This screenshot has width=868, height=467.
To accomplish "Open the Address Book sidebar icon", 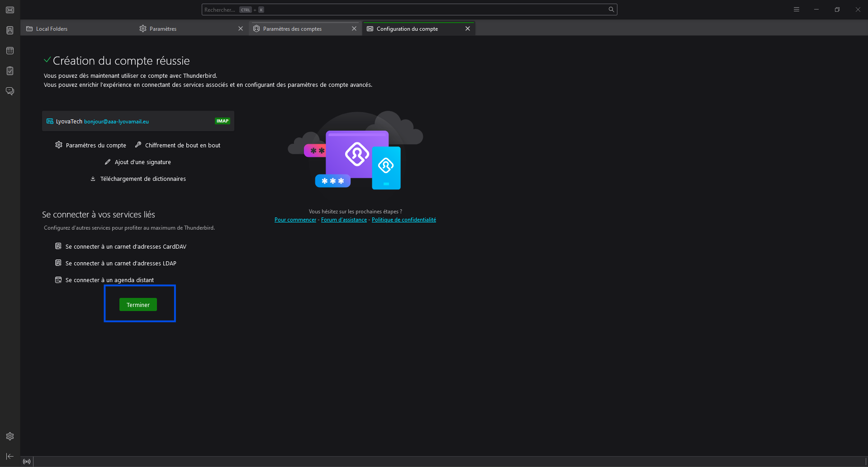I will (x=10, y=30).
